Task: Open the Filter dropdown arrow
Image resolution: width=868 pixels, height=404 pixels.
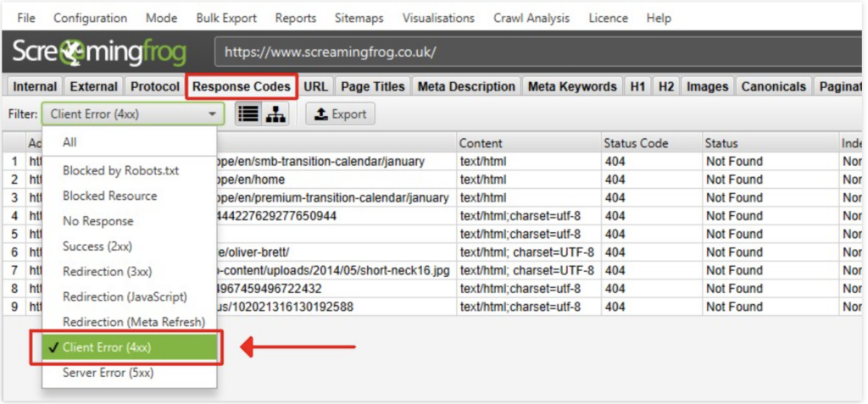Action: [x=211, y=114]
